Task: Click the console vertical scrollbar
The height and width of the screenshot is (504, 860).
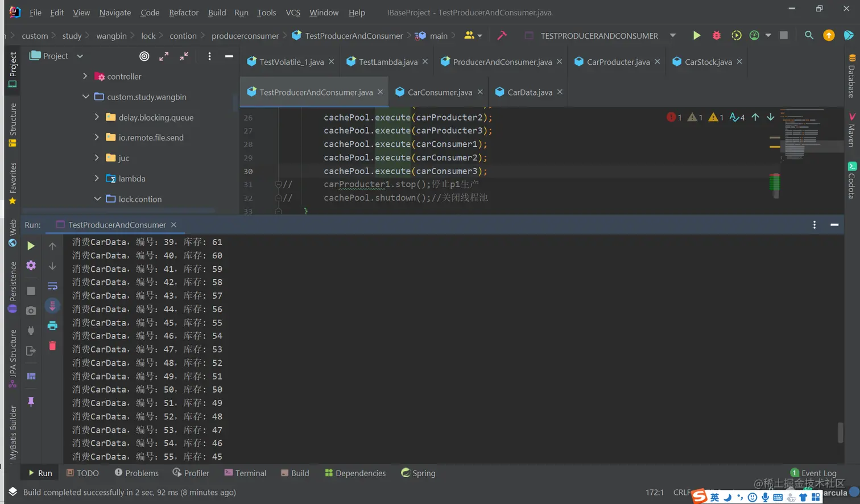Action: click(x=840, y=432)
